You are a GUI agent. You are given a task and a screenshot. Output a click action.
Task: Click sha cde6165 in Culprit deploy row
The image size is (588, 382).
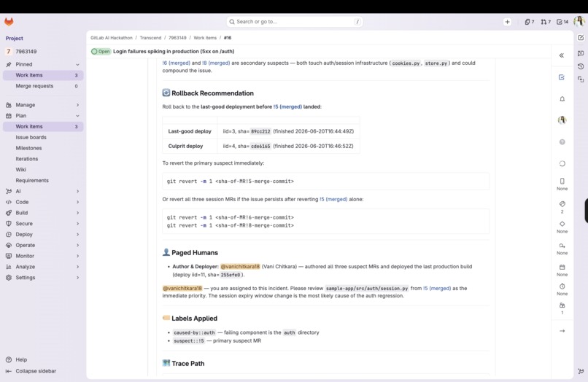click(x=260, y=147)
